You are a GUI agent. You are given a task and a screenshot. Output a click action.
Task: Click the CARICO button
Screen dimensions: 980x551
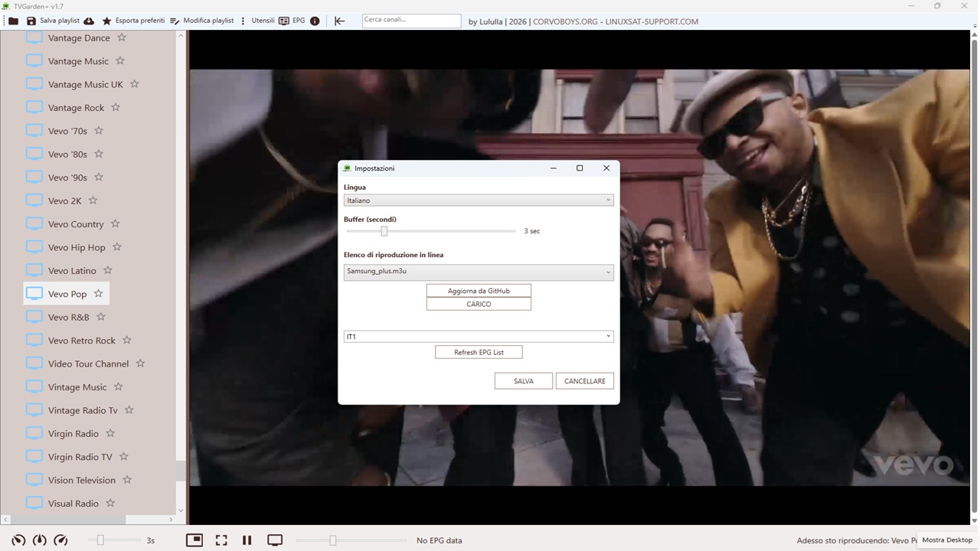click(479, 304)
